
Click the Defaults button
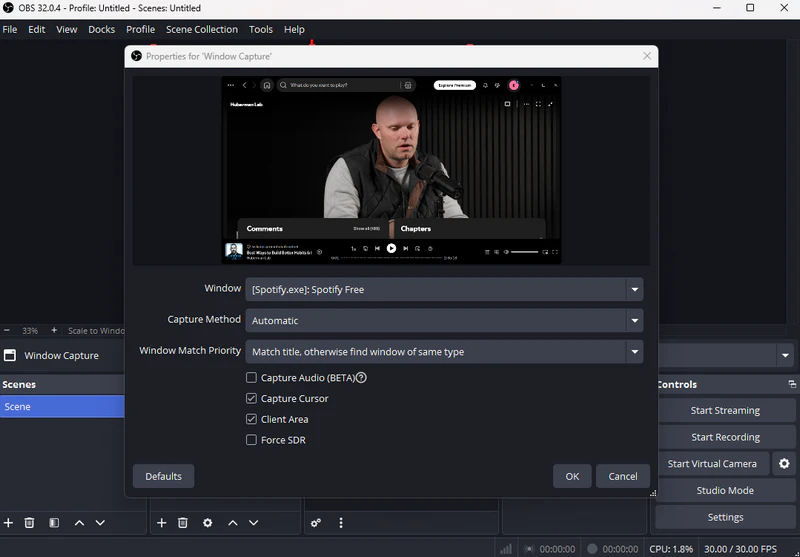click(163, 476)
